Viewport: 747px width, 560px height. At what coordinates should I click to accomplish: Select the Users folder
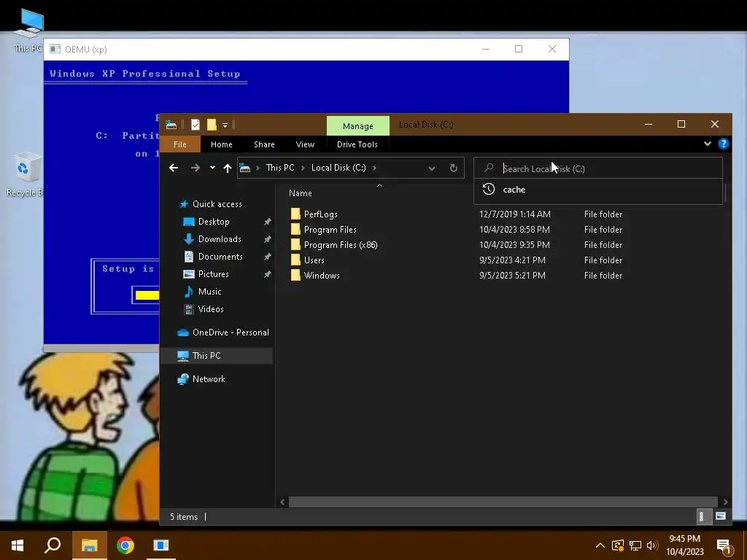(314, 260)
